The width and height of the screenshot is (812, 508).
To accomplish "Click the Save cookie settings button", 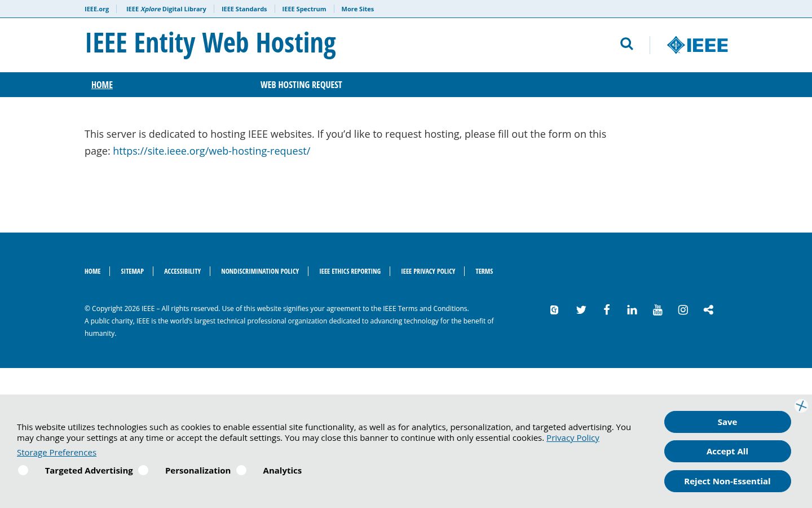I will [727, 422].
